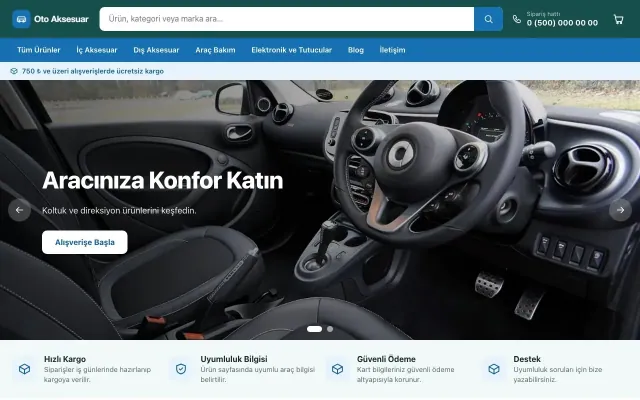Image resolution: width=640 pixels, height=400 pixels.
Task: Click the Güvenli Ödeme heading
Action: [x=386, y=359]
